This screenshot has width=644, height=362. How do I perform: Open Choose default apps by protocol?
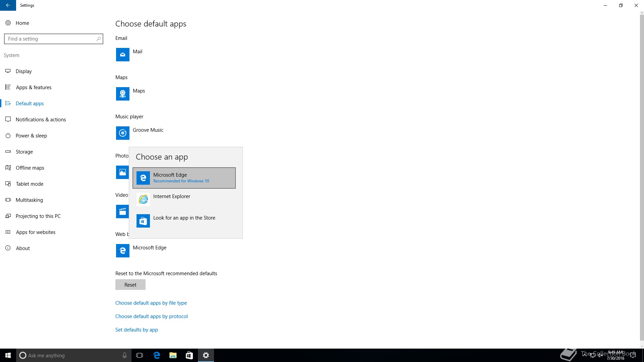(x=152, y=316)
